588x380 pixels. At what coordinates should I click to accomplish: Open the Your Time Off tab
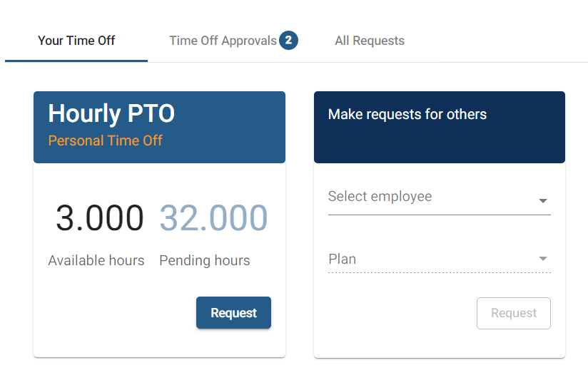pyautogui.click(x=76, y=41)
